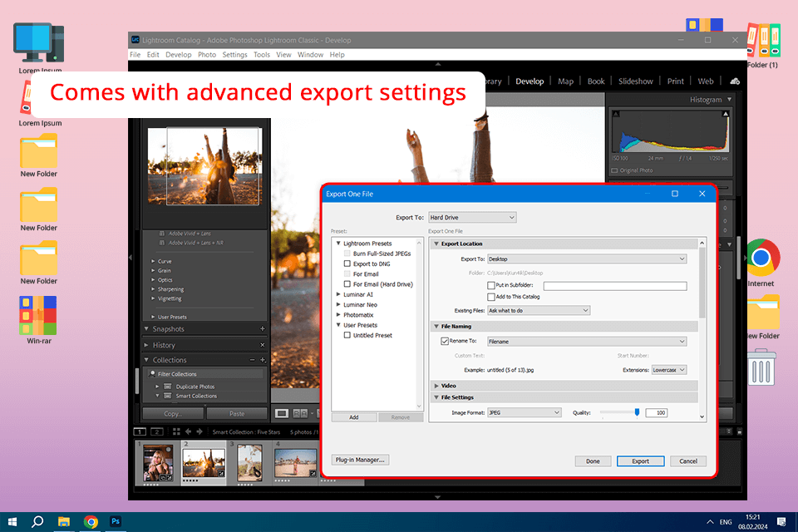Expand Luminar Neo presets
Viewport: 798px width, 532px height.
pos(338,304)
